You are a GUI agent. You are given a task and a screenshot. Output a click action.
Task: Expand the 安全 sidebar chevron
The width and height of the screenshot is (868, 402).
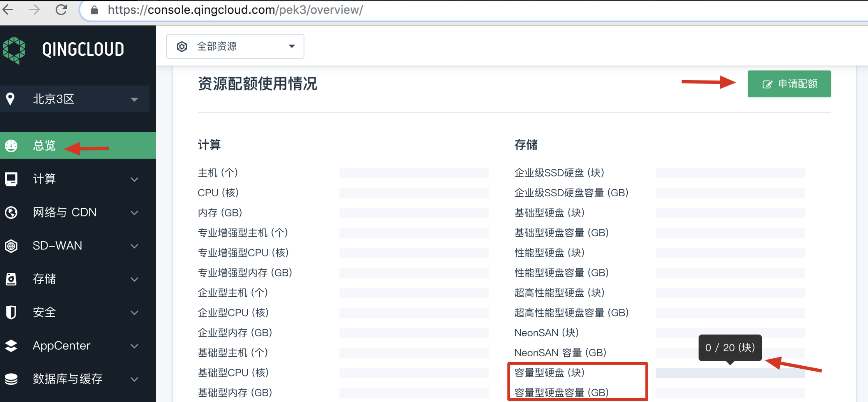click(x=134, y=313)
